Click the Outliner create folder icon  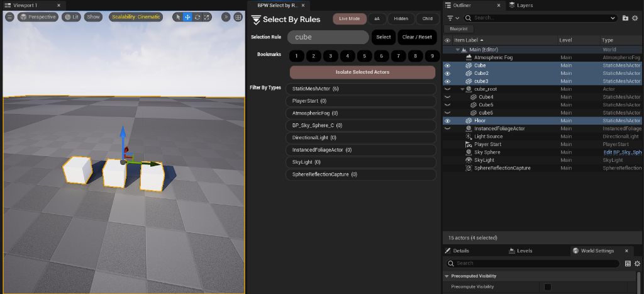point(625,18)
